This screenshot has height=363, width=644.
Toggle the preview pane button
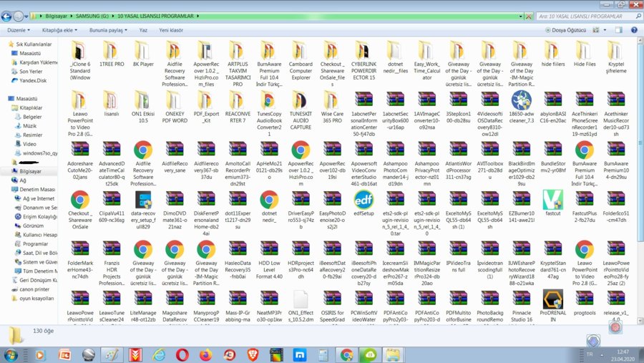(619, 31)
